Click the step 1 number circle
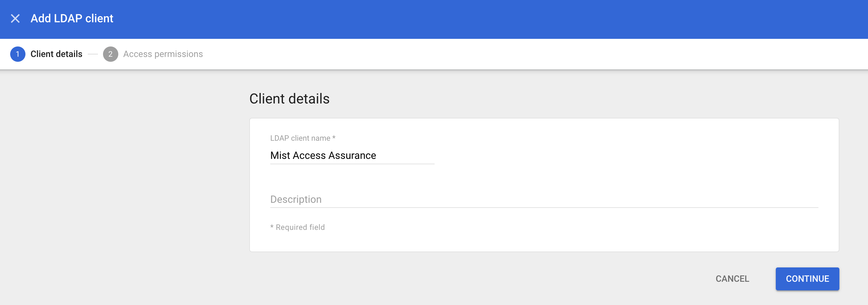The height and width of the screenshot is (305, 868). [17, 54]
